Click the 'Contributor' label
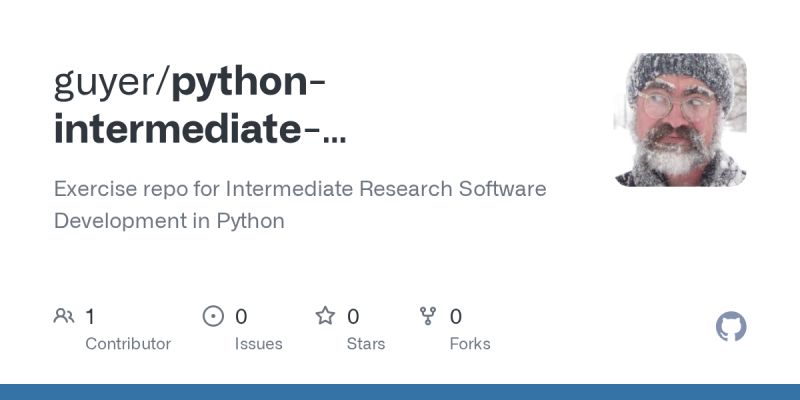Screen dimensions: 800x400 (128, 344)
